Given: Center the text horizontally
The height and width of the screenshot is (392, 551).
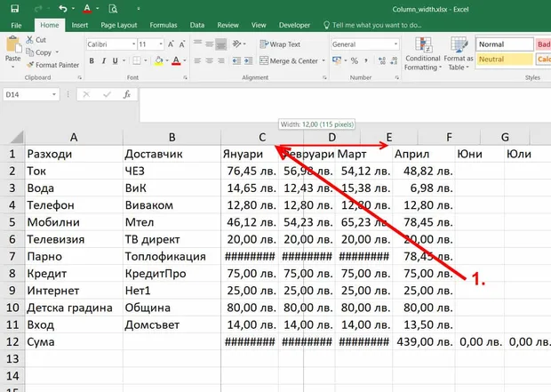Looking at the screenshot, I should (x=209, y=60).
